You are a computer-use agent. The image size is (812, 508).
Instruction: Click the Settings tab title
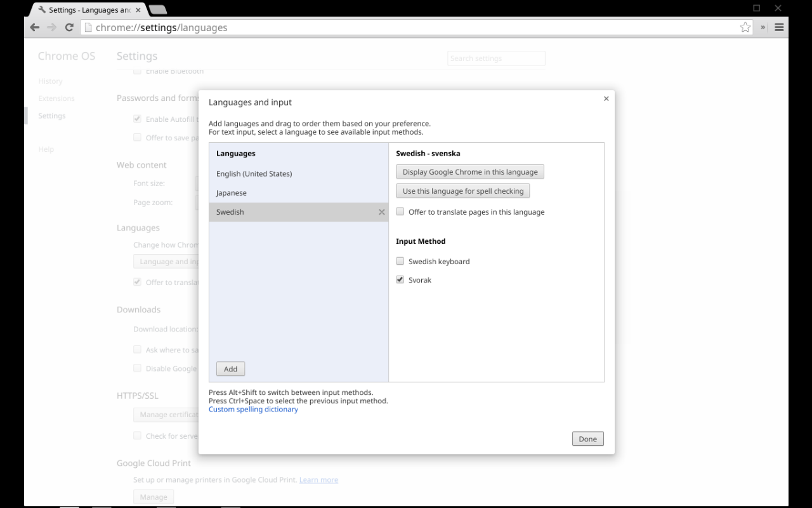tap(89, 10)
